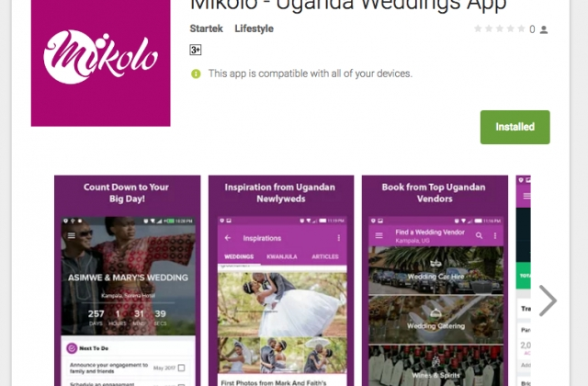The image size is (588, 386).
Task: Open three-dot menu in Wedding Vendor screenshot
Action: [495, 235]
